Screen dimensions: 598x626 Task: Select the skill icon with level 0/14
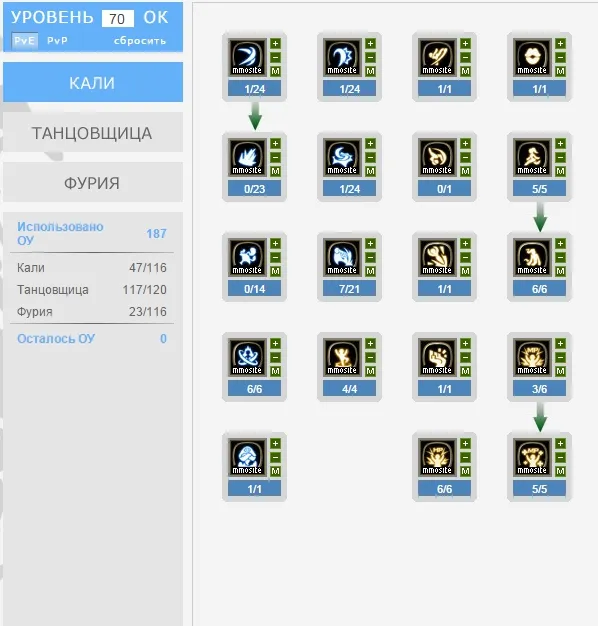[x=247, y=257]
